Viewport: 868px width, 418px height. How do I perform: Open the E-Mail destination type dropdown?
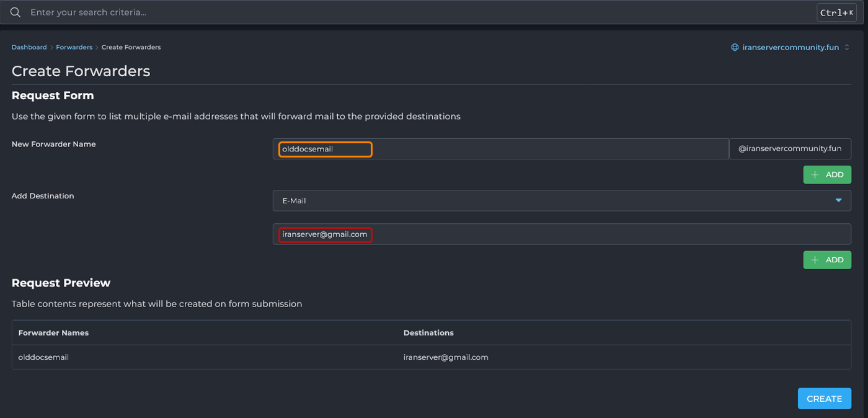[561, 200]
